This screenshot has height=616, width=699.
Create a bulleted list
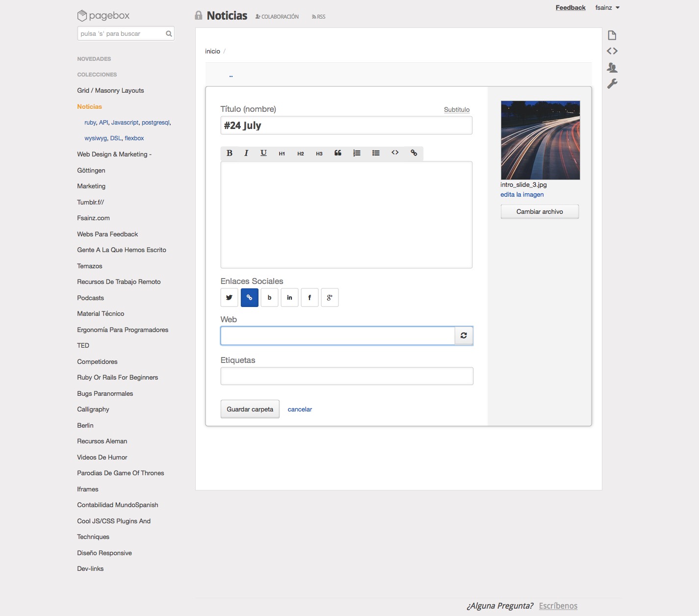click(x=376, y=153)
